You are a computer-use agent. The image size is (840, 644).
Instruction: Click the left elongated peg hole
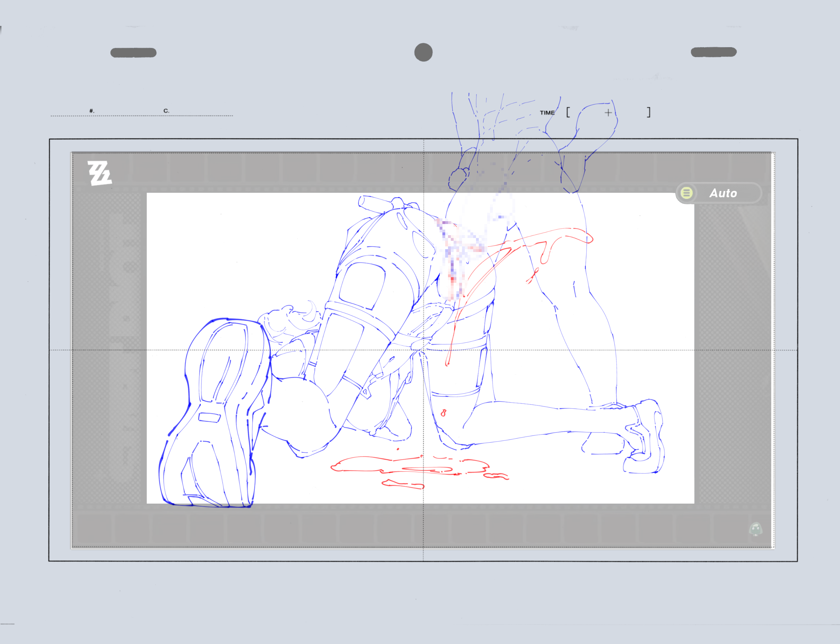pyautogui.click(x=133, y=53)
